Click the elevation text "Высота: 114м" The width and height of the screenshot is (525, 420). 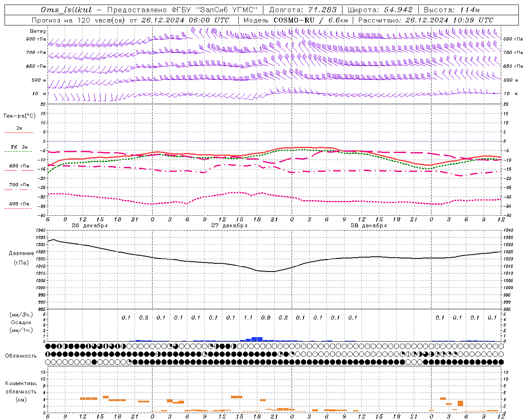452,10
